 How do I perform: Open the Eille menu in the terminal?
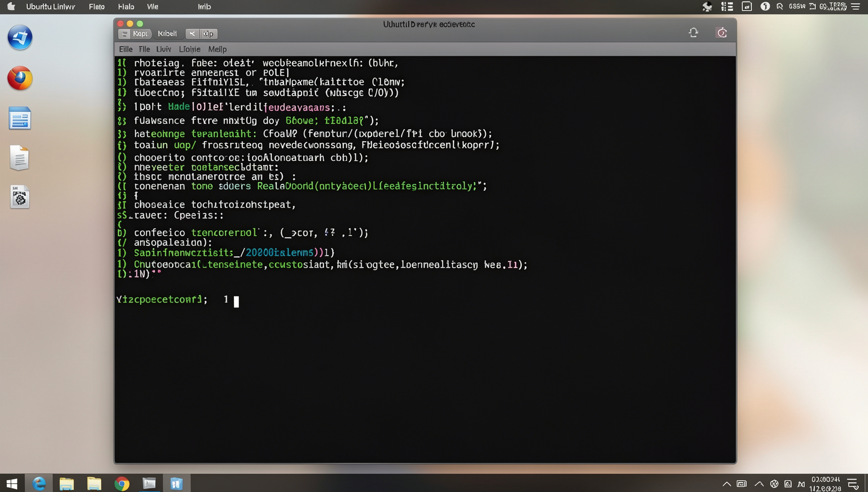[x=126, y=49]
